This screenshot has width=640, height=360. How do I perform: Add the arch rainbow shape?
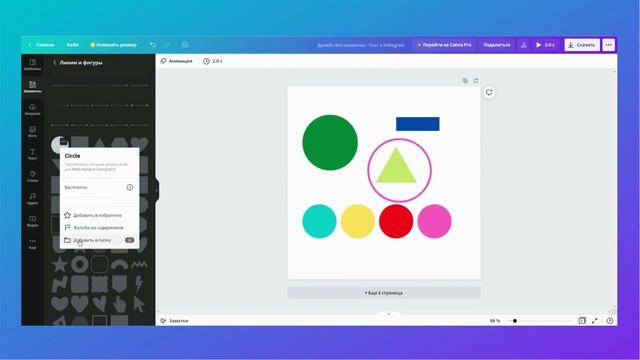point(119,265)
